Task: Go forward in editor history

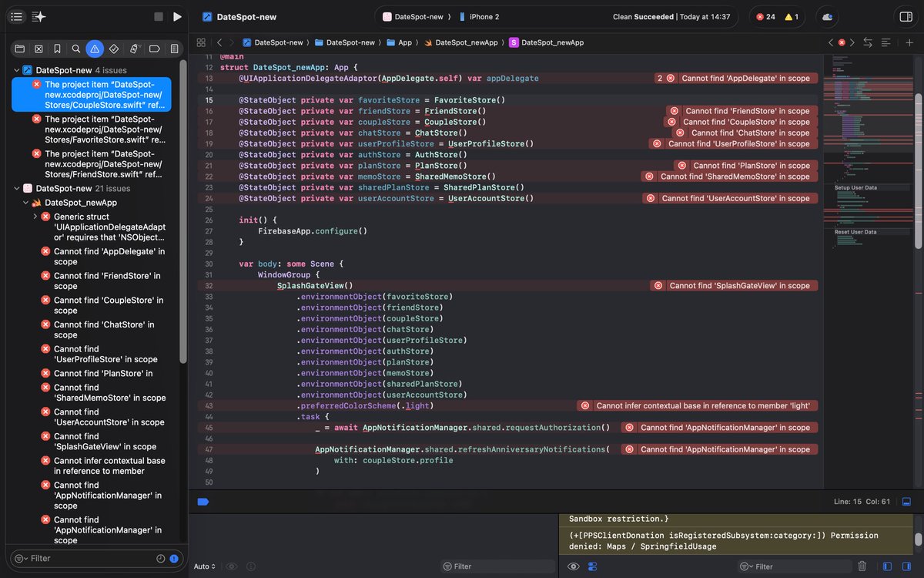Action: [233, 42]
